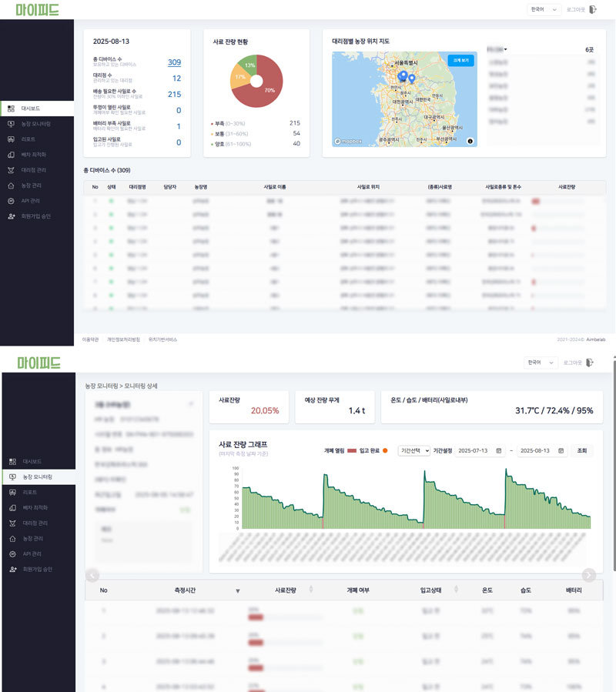
Task: Click 크게 보기 button on the map
Action: click(x=460, y=60)
